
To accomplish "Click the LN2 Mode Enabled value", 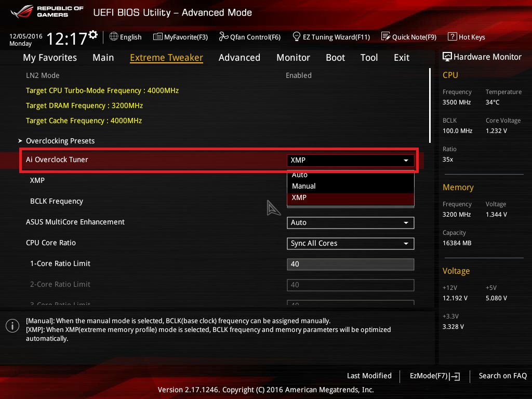I will (x=299, y=75).
